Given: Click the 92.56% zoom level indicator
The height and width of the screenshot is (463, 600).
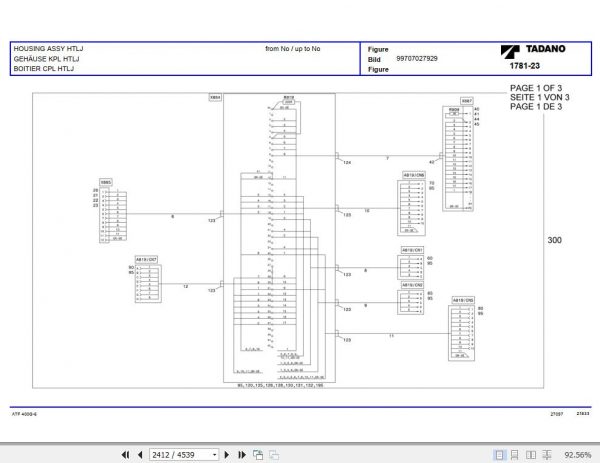Looking at the screenshot, I should click(578, 455).
